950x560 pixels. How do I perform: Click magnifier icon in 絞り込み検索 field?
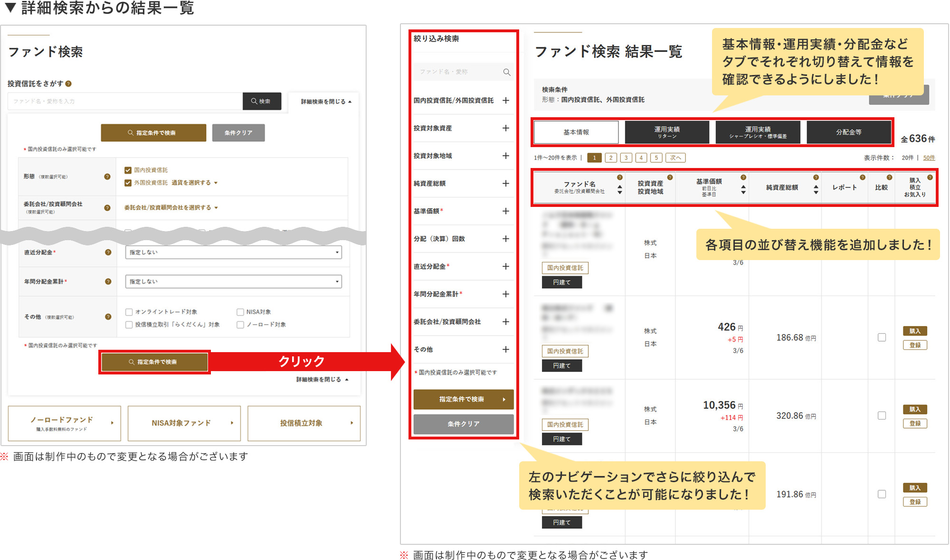click(507, 72)
